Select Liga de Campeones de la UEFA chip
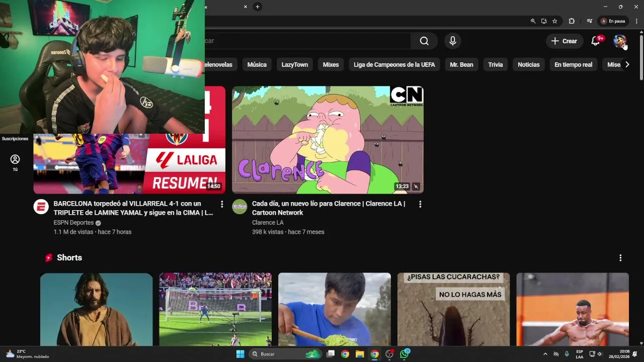 click(x=394, y=64)
